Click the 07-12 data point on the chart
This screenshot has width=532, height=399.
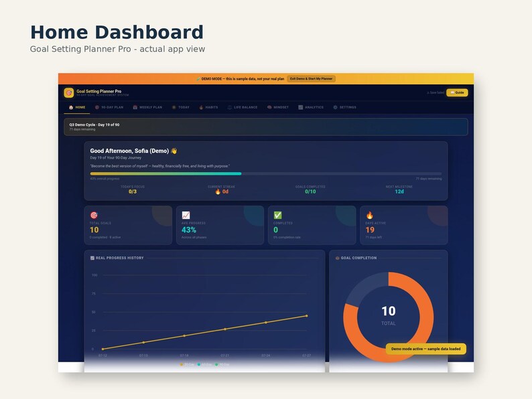pos(103,349)
